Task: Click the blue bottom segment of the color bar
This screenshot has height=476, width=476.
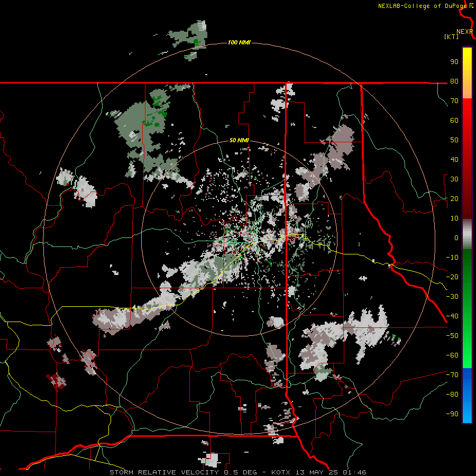Action: point(467,396)
